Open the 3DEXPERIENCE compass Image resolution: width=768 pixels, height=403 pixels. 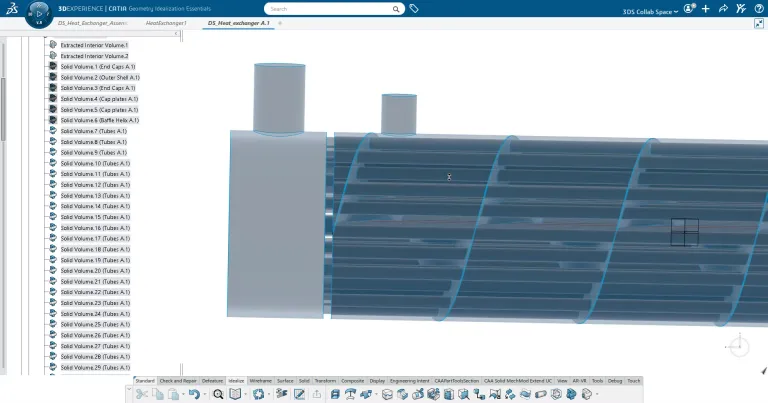(x=39, y=14)
